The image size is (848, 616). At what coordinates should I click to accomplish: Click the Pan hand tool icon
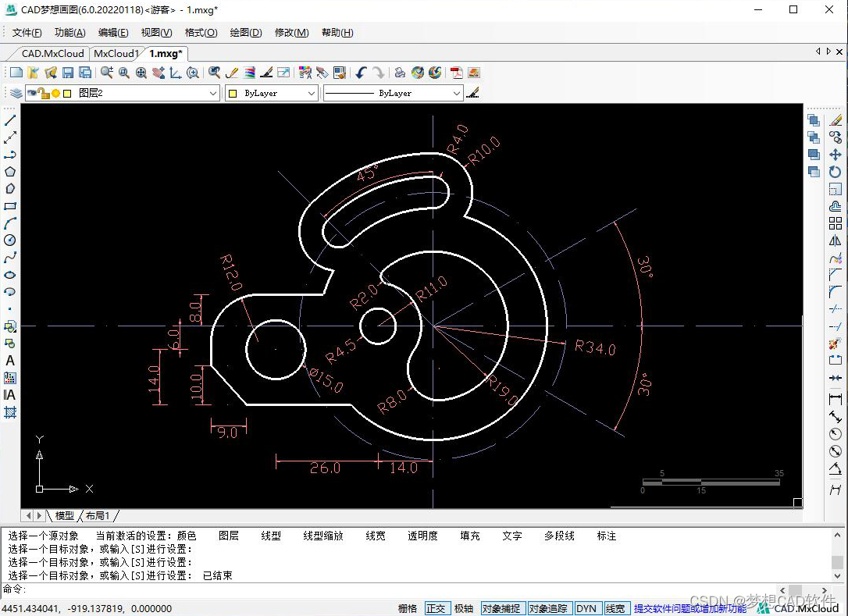(x=159, y=73)
